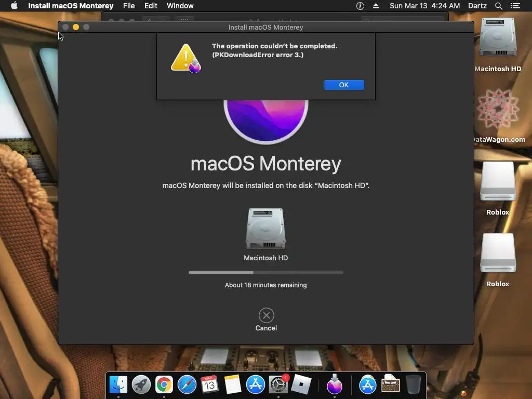Open the Window menu
The height and width of the screenshot is (399, 532).
point(180,6)
